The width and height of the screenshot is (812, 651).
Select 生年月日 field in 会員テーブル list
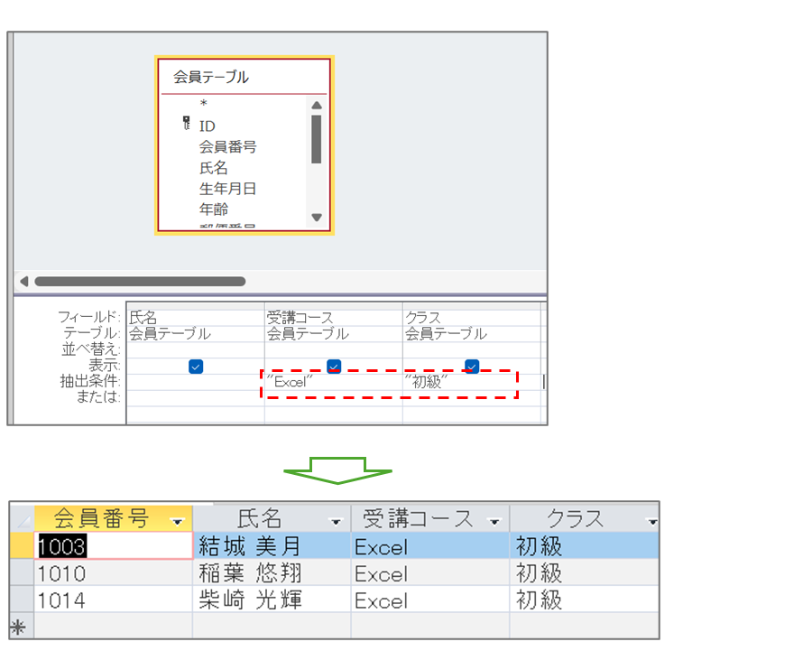[227, 189]
